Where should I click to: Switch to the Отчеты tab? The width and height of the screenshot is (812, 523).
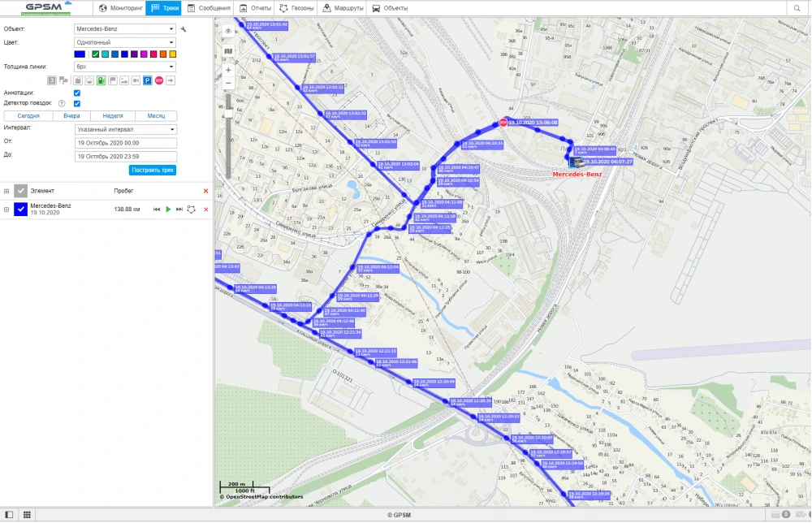click(255, 8)
